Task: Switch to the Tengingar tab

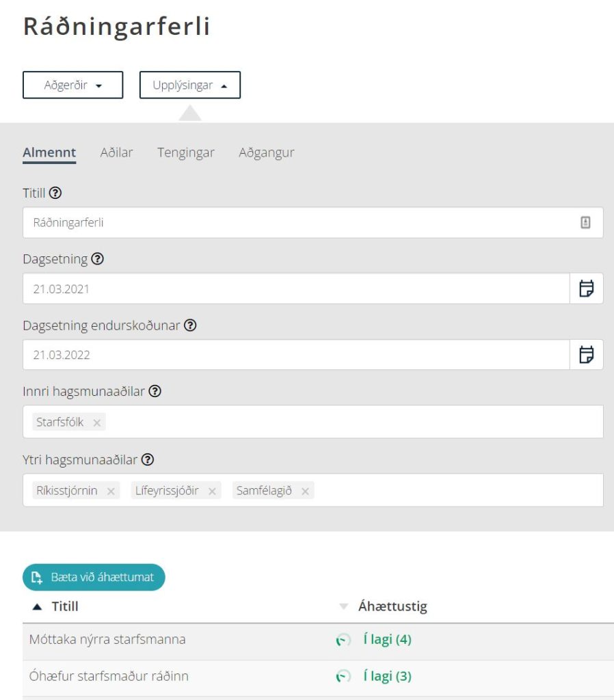Action: tap(186, 152)
